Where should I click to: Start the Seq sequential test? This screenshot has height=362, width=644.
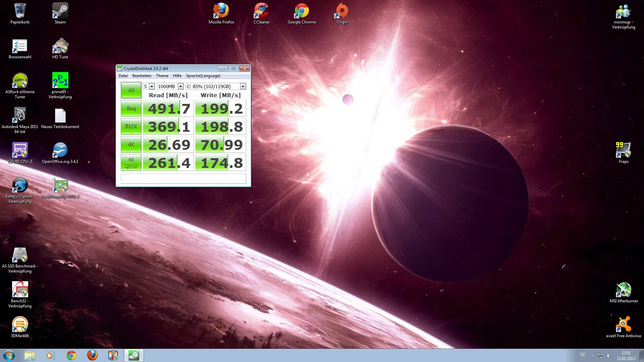[131, 108]
